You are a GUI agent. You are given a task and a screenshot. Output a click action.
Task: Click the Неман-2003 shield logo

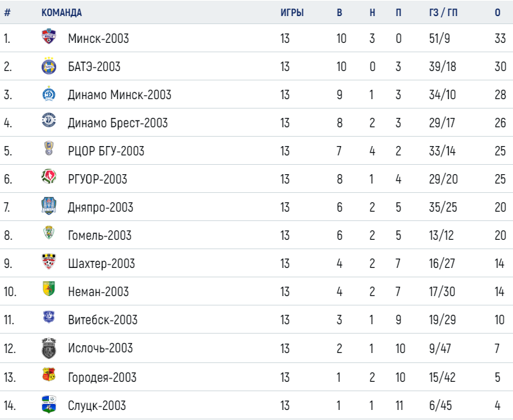[x=49, y=289]
